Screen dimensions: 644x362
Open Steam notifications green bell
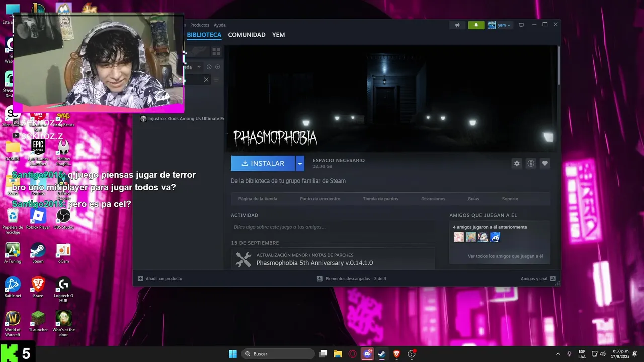coord(476,25)
